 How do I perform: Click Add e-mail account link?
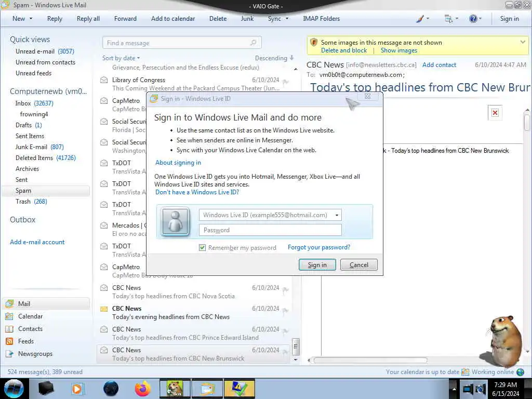[37, 242]
